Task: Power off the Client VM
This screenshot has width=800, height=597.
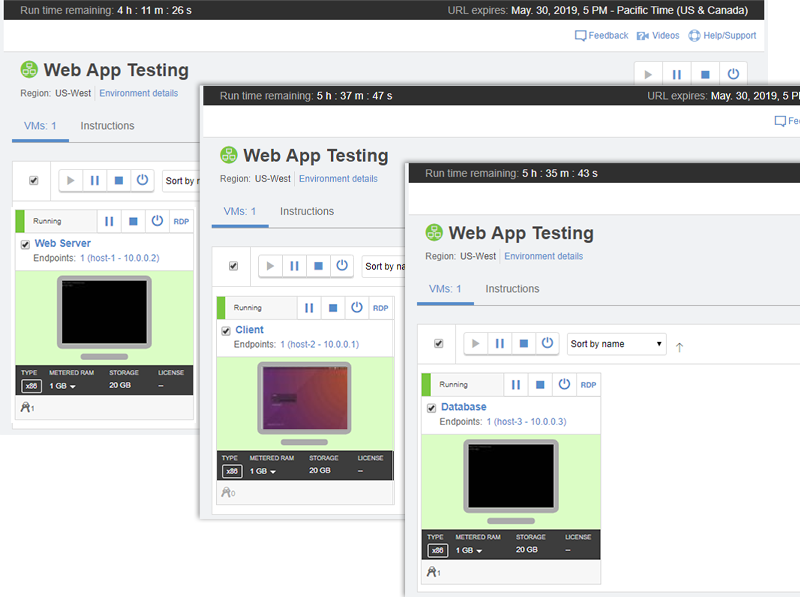Action: [x=357, y=307]
